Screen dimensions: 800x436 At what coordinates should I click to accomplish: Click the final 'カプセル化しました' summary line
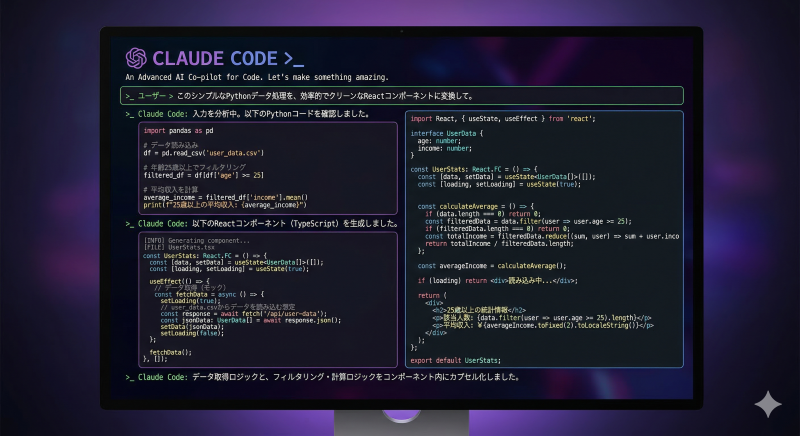(322, 377)
